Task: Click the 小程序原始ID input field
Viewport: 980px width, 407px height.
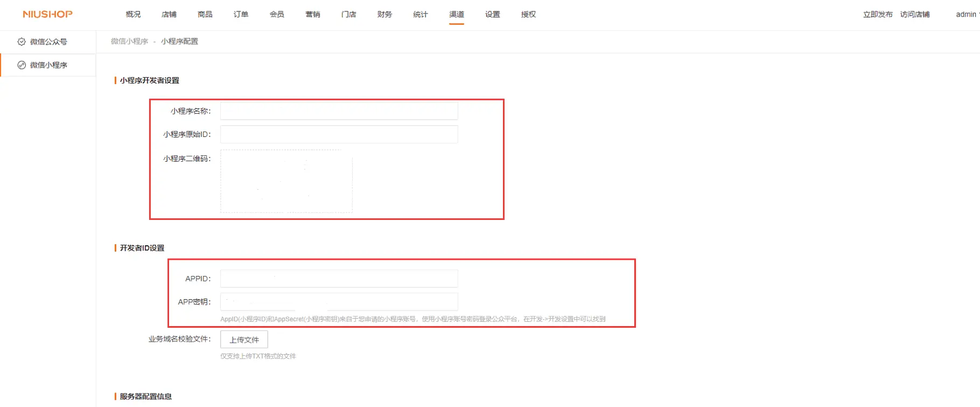Action: [339, 134]
